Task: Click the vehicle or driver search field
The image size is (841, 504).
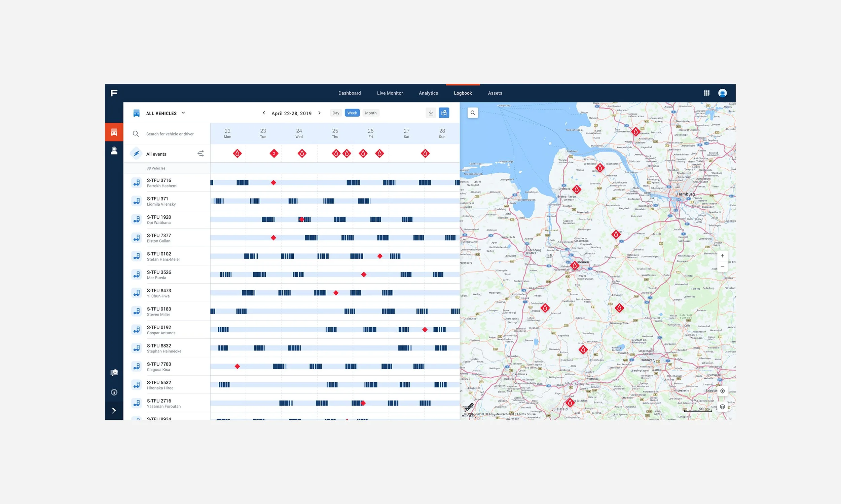Action: tap(170, 134)
